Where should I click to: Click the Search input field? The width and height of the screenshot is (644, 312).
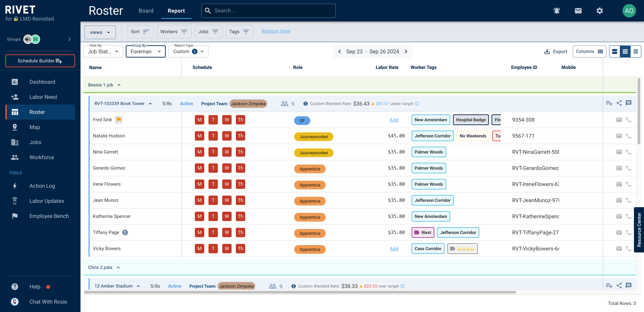[269, 11]
